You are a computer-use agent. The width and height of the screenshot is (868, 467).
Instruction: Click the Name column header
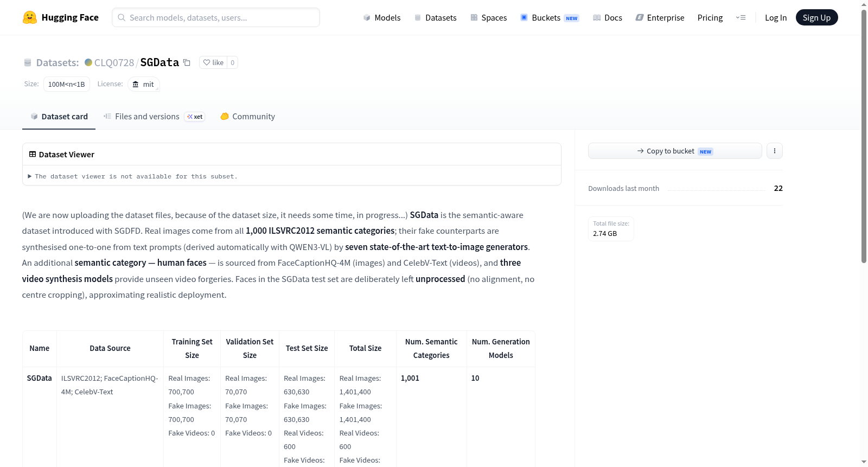pos(40,348)
